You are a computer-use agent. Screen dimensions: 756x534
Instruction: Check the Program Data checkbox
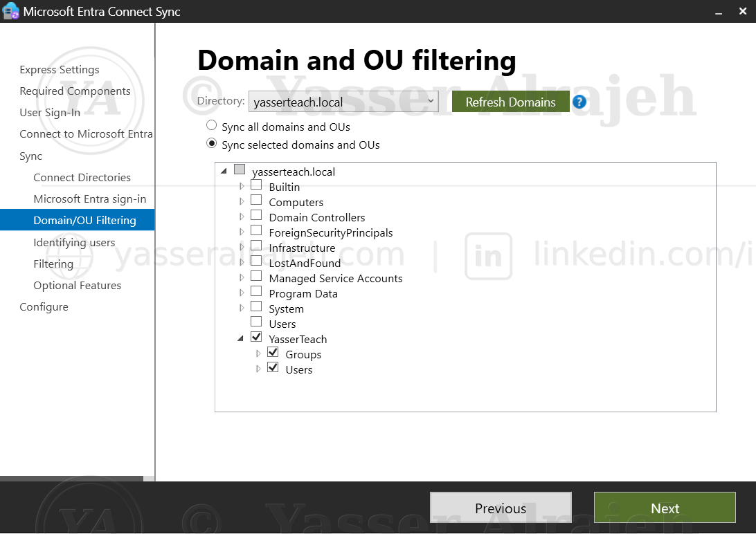pyautogui.click(x=256, y=291)
